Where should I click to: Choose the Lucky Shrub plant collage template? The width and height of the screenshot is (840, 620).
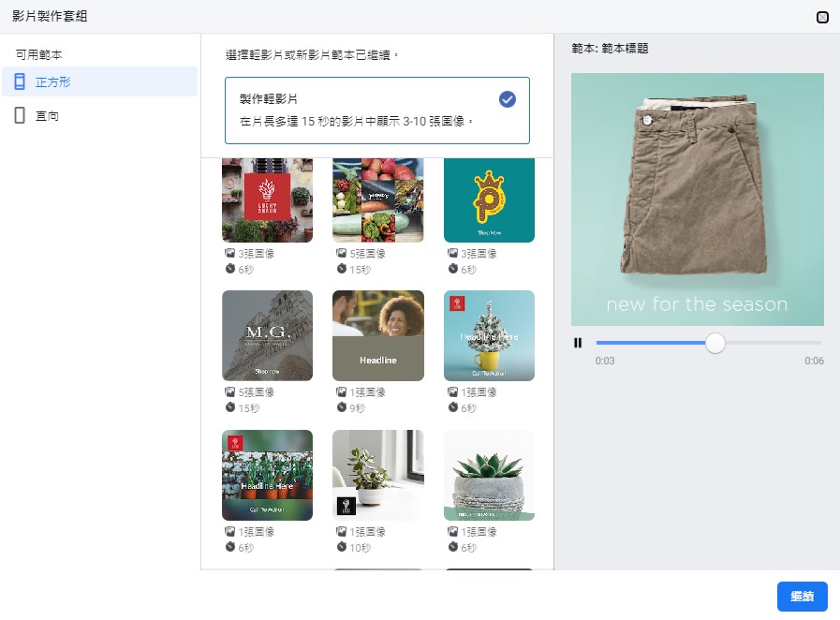click(267, 199)
